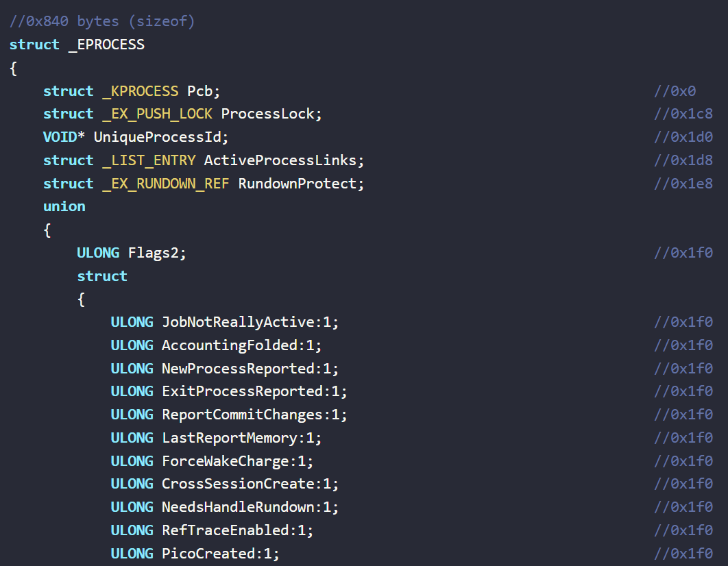Click the ULONG type before JobNotReallyActive
Screen dimensions: 728x566
coord(132,322)
